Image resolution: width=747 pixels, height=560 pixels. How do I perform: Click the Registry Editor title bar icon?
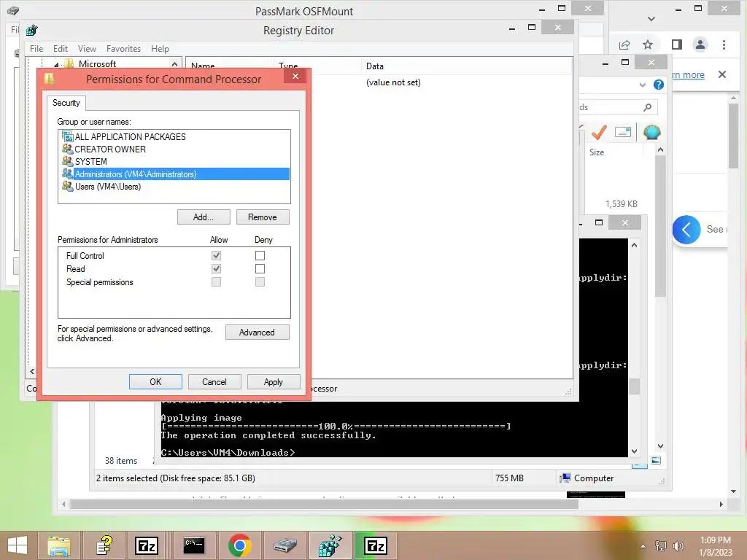pyautogui.click(x=32, y=31)
